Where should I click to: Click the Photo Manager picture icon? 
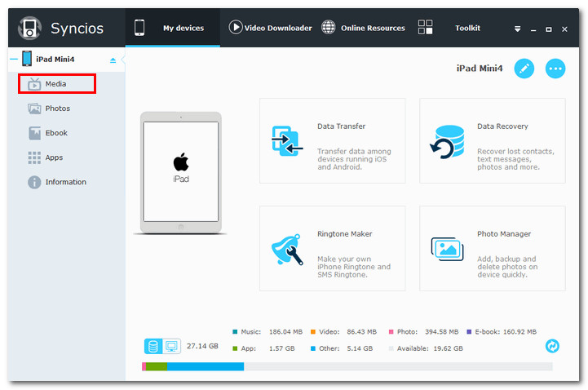(448, 249)
